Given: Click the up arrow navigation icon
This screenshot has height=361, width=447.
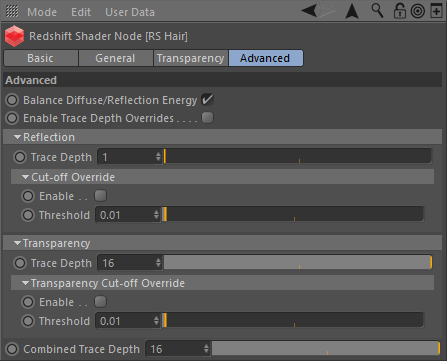Looking at the screenshot, I should tap(352, 11).
